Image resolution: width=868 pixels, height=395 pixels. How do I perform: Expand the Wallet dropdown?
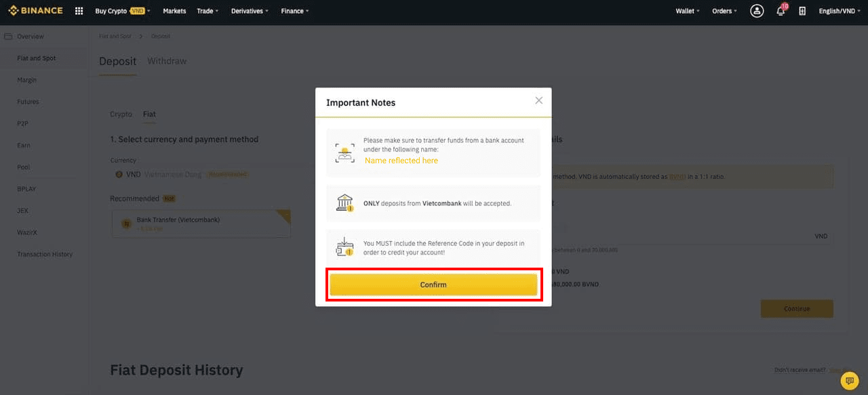[688, 11]
